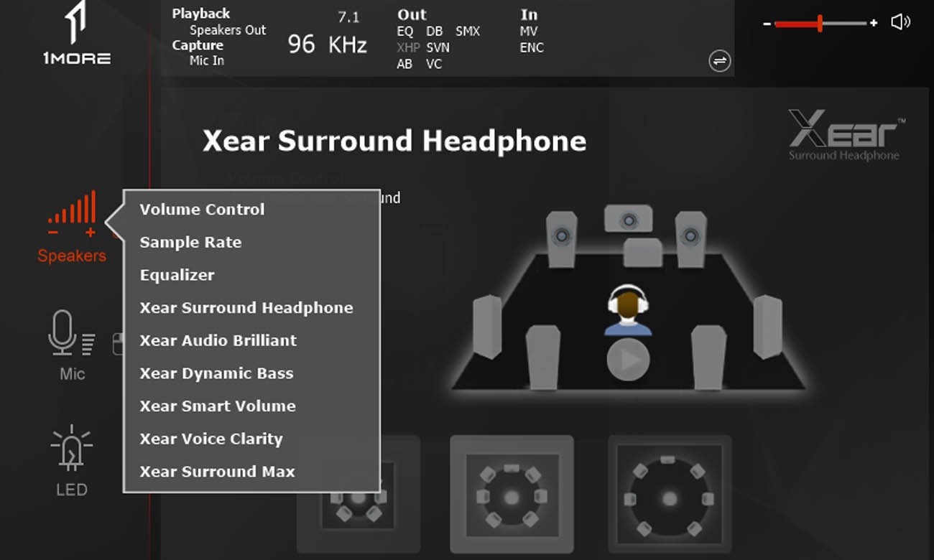Click the 96 KHz sample rate readout
The image size is (934, 560).
(328, 45)
